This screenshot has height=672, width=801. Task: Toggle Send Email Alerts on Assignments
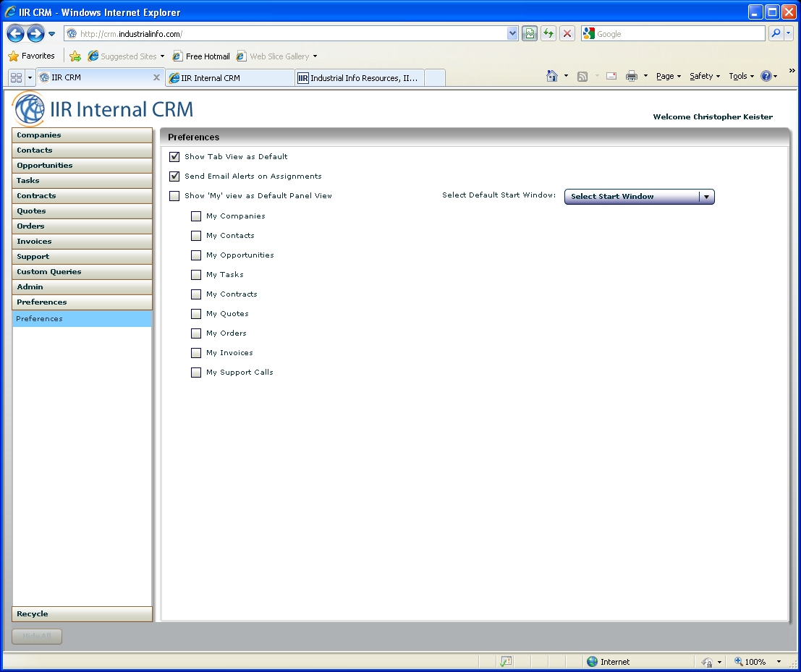(174, 176)
